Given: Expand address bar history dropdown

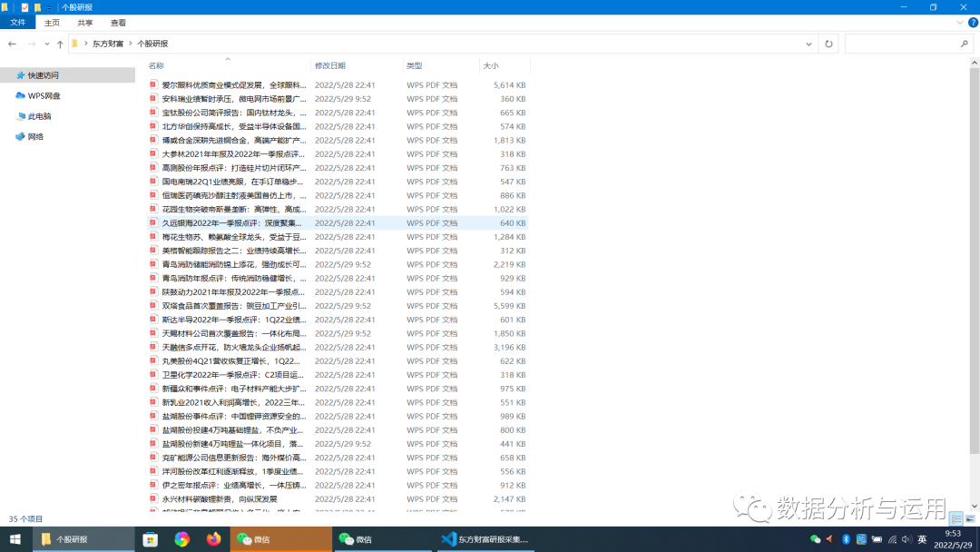Looking at the screenshot, I should point(808,44).
